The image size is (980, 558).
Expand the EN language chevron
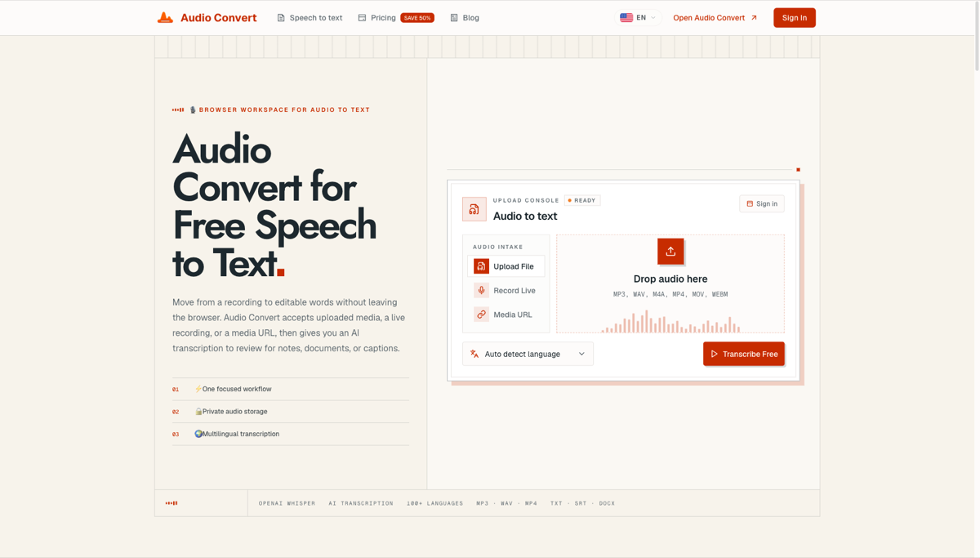tap(653, 18)
